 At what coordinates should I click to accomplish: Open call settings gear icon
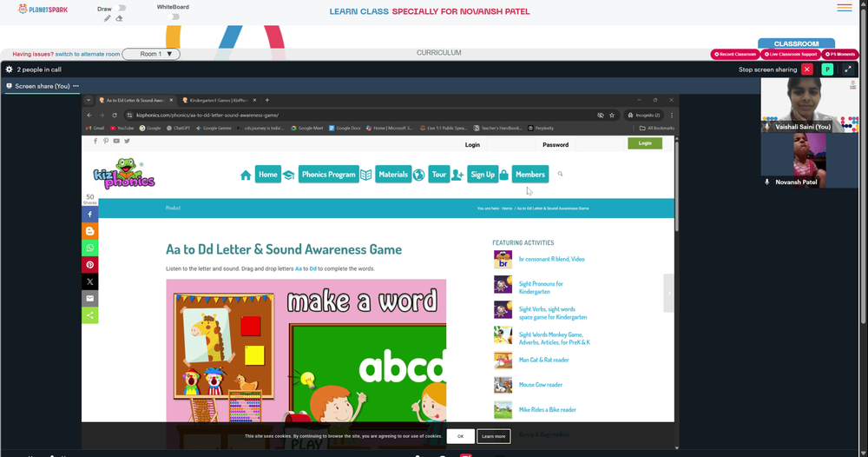click(x=9, y=70)
